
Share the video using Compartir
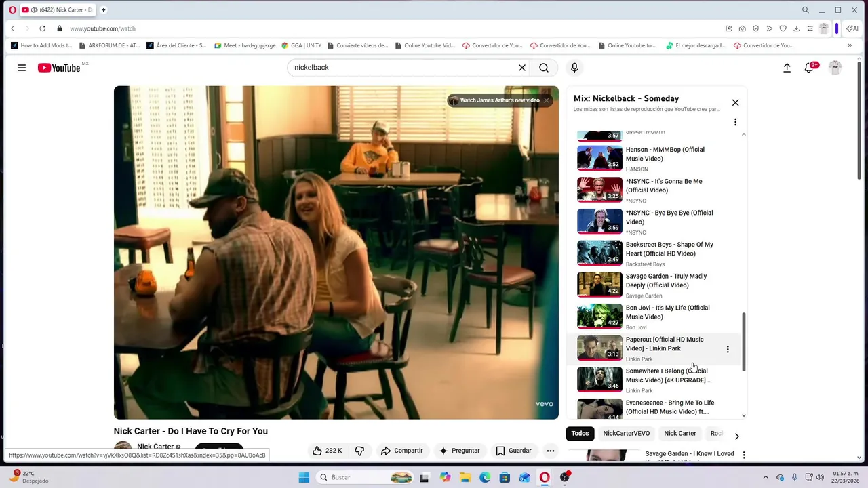click(401, 451)
